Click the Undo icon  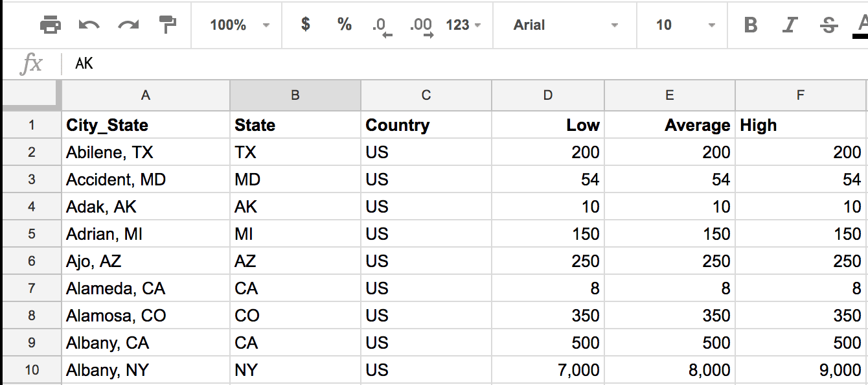(89, 25)
